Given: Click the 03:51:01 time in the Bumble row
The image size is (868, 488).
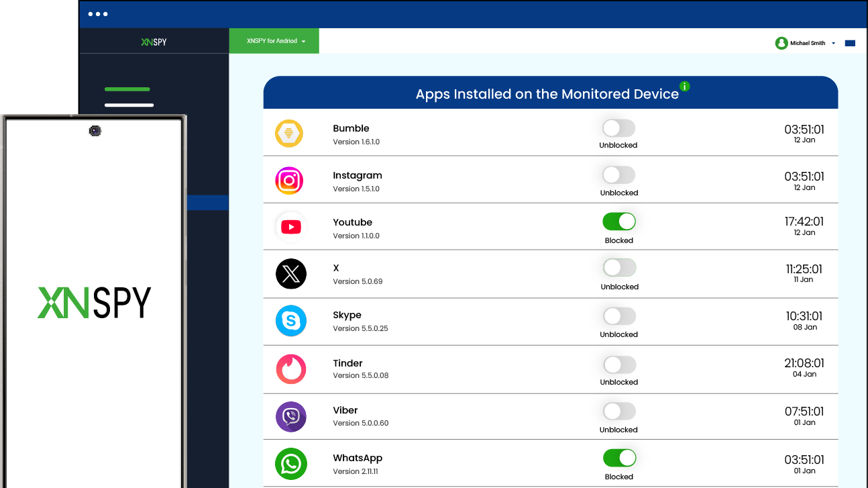Looking at the screenshot, I should [804, 130].
